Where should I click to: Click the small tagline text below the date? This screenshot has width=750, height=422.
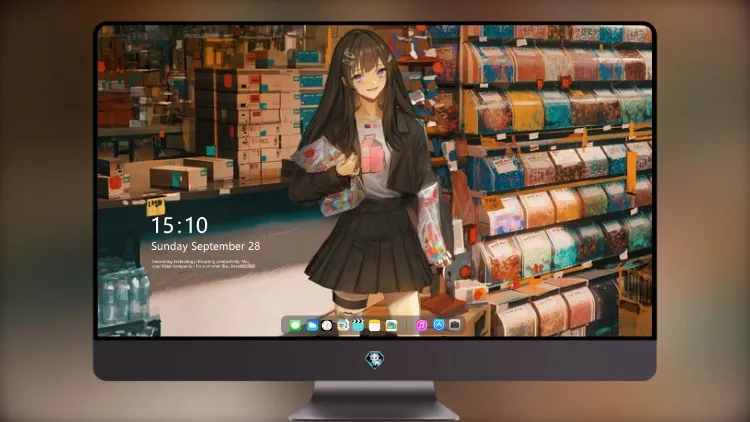(204, 264)
